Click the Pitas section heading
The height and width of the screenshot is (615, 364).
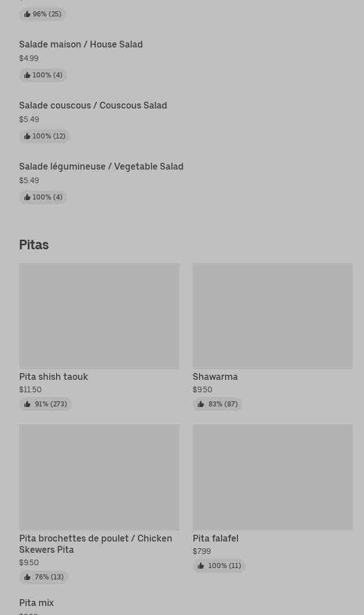point(34,245)
